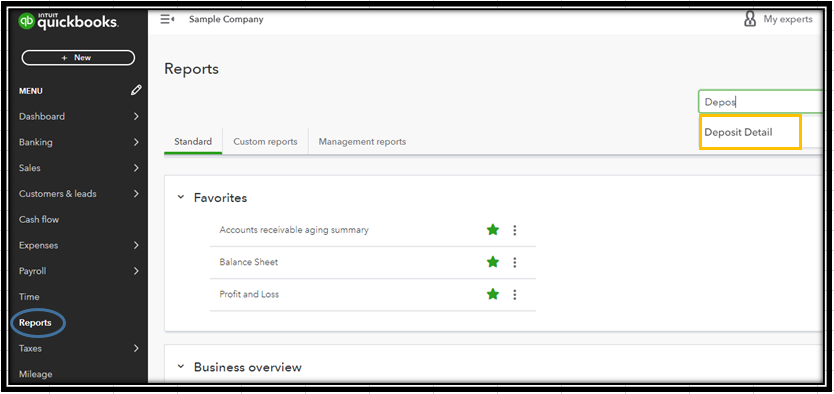Click the + New button
Viewport: 834px width, 394px height.
pos(78,57)
